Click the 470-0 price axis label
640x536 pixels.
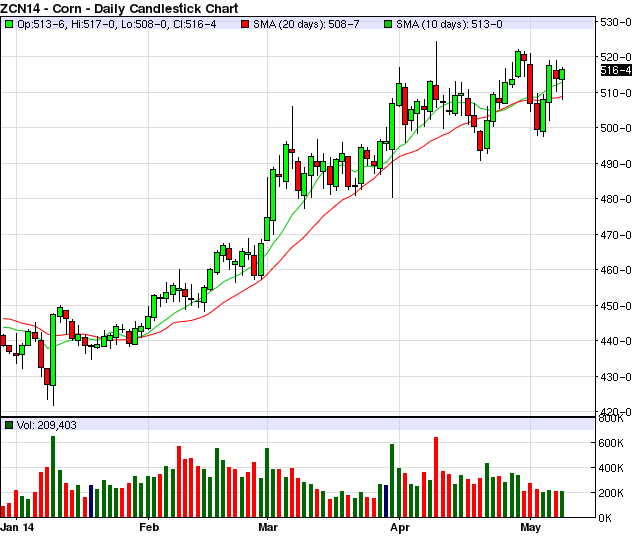coord(616,235)
